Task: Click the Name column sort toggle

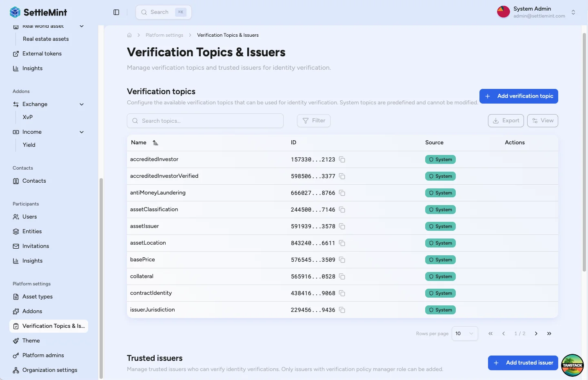Action: click(155, 142)
